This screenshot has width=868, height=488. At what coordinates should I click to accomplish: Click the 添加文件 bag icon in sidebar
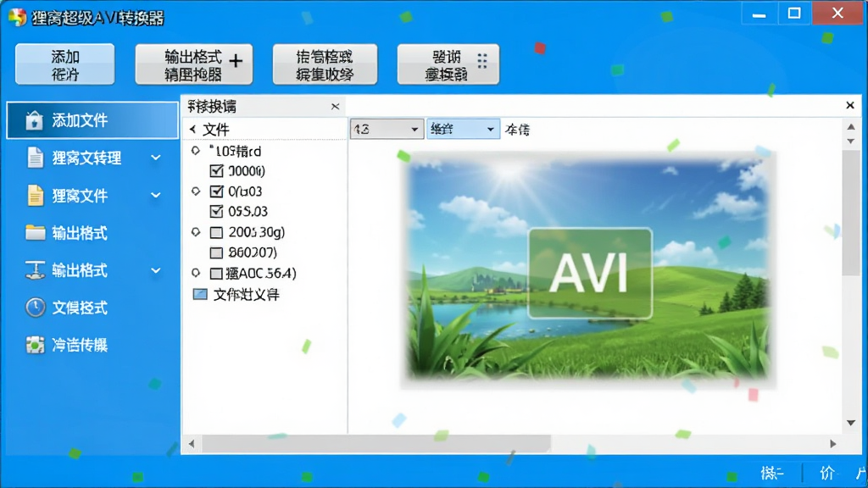(34, 120)
